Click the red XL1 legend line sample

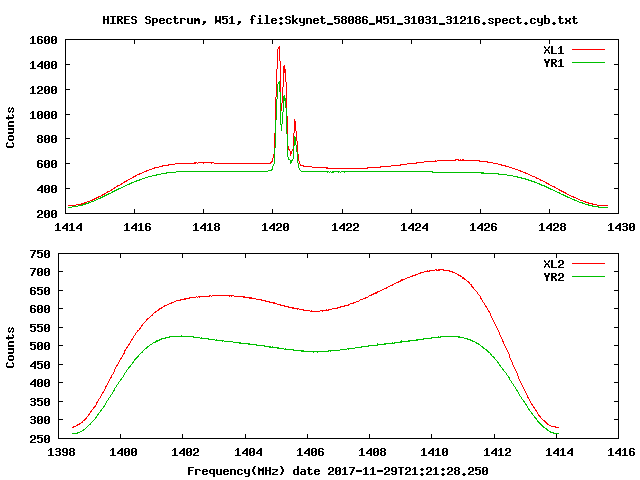pyautogui.click(x=588, y=50)
